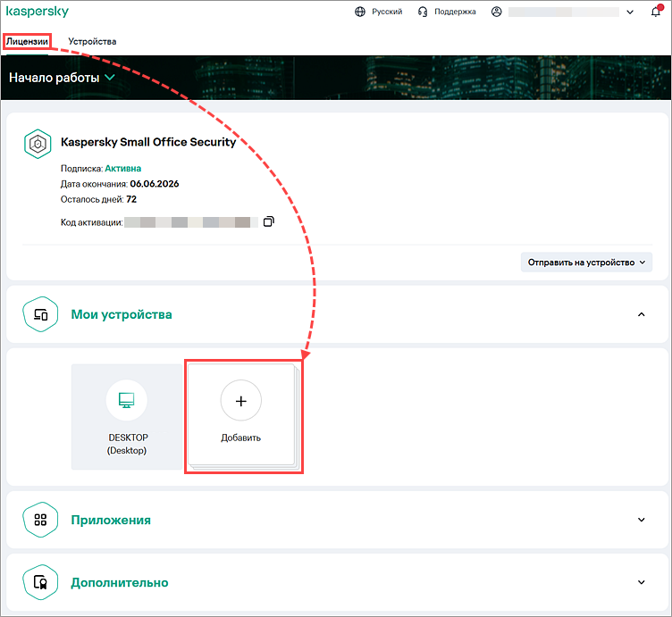This screenshot has width=672, height=617.
Task: Click the Kaspersky Small Office Security title
Action: [148, 142]
